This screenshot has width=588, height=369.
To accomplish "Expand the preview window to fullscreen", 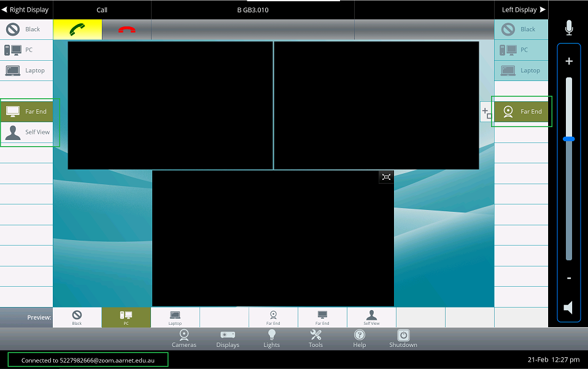I will 386,177.
